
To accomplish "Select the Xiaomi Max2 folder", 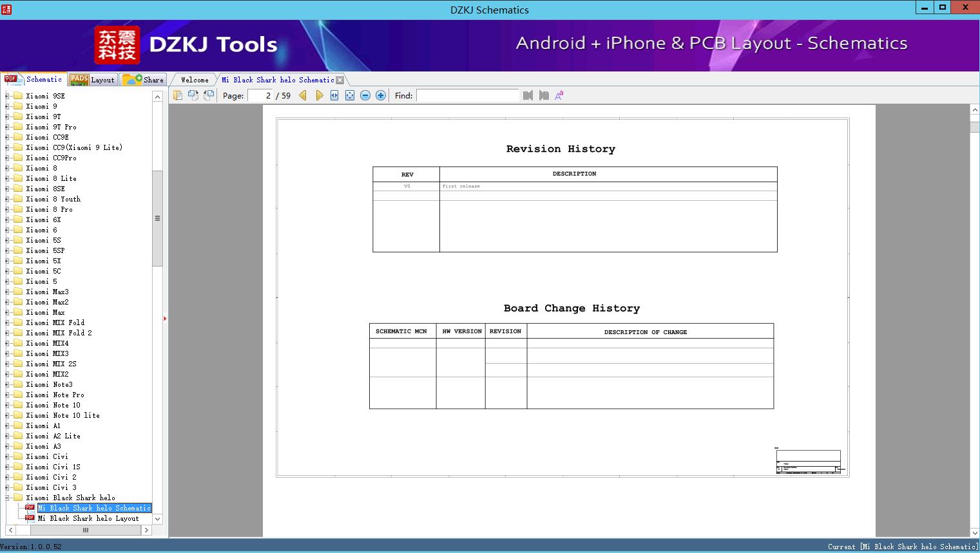I will (x=47, y=302).
